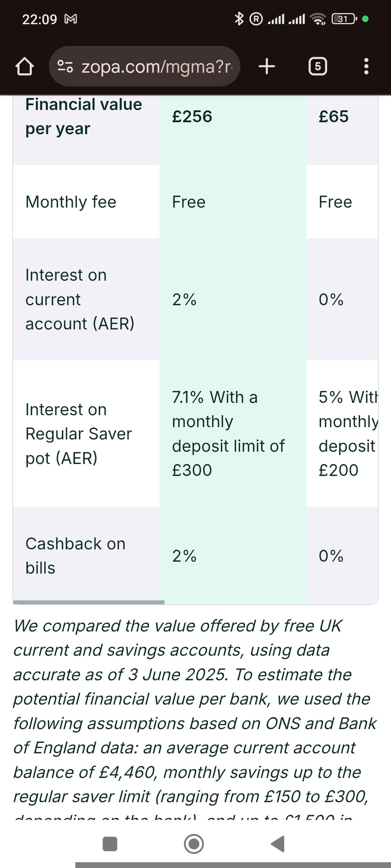Open a new tab with plus icon

point(267,67)
